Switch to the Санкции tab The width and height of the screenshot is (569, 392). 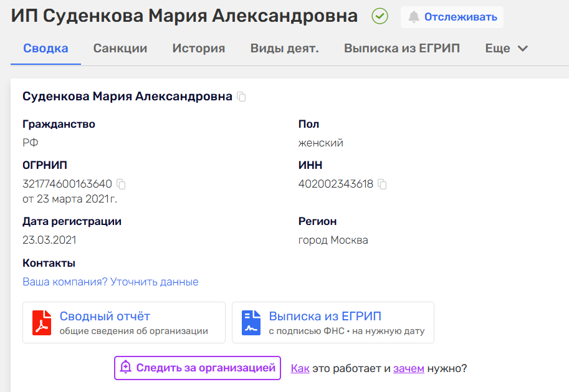[x=120, y=48]
